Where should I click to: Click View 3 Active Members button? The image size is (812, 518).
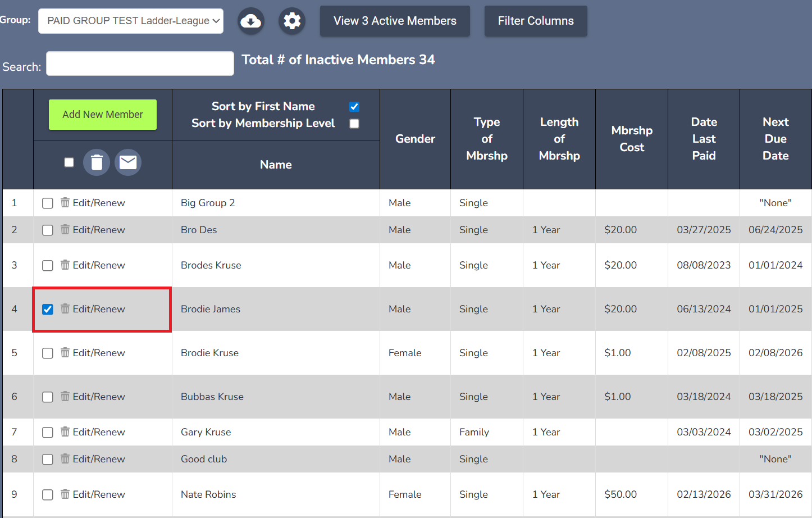[395, 21]
